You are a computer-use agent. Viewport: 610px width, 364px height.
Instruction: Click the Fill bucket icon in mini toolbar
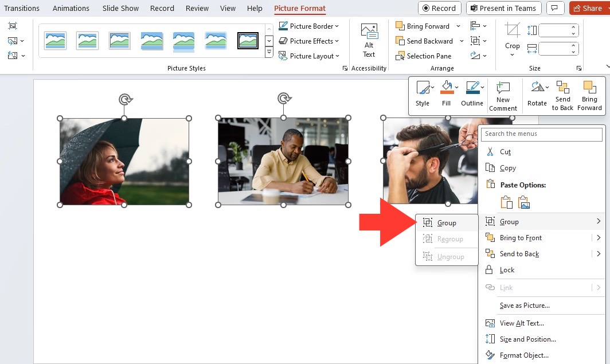(x=447, y=88)
